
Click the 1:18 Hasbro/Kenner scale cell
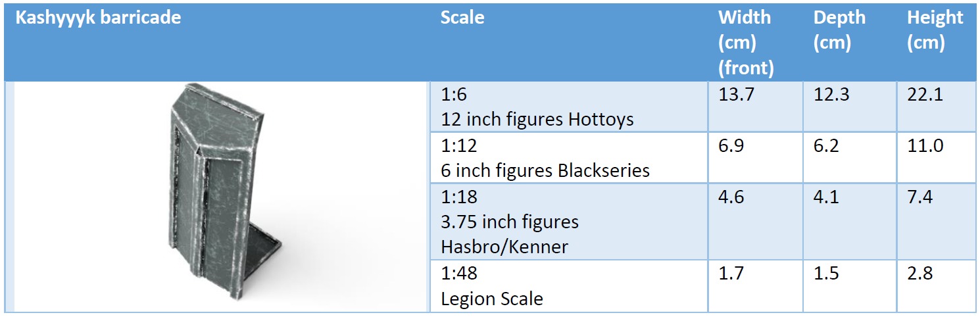tap(510, 222)
